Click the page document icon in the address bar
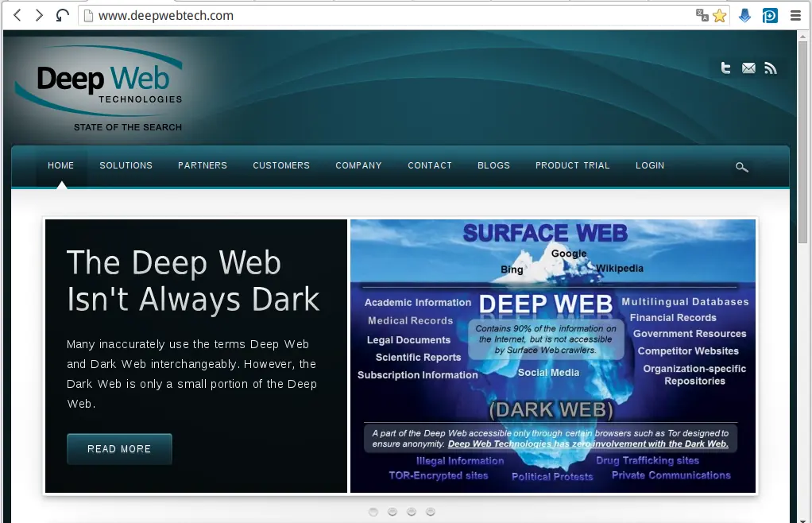Viewport: 812px width, 523px height. (88, 16)
